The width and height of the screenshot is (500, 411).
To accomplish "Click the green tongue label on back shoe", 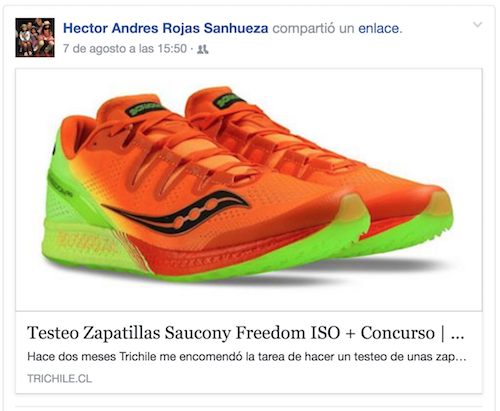I will 229,100.
